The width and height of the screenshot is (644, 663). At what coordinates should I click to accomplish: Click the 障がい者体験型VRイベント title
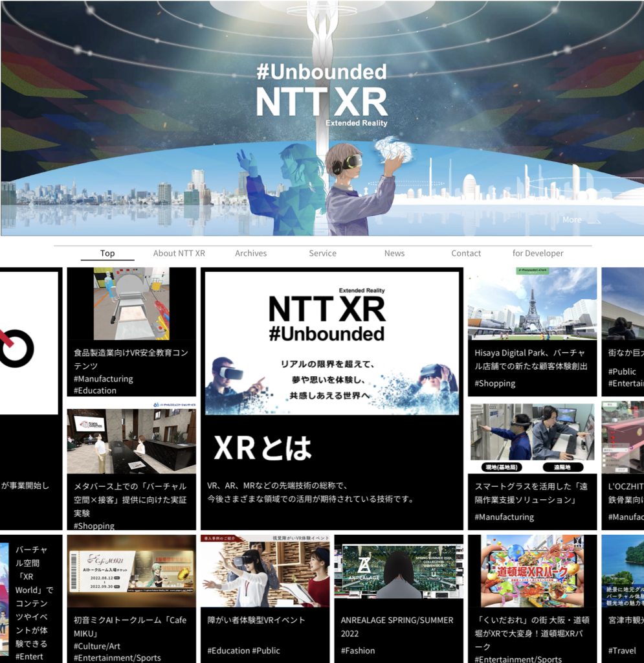pos(256,620)
